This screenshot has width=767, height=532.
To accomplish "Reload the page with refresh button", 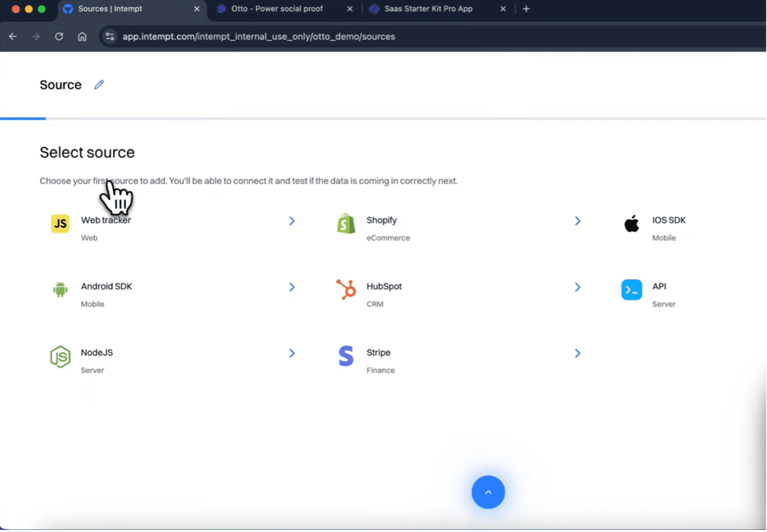I will [x=59, y=37].
